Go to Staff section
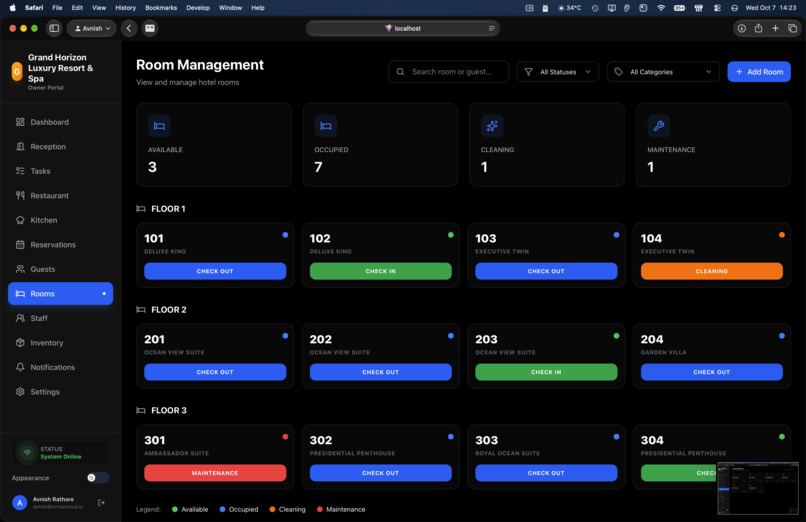 (60, 318)
